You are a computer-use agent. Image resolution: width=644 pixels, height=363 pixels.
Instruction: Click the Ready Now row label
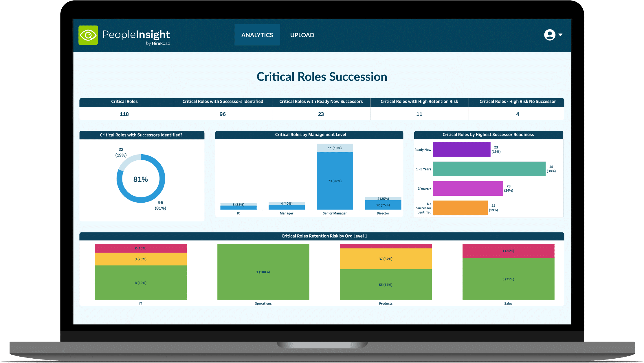click(423, 150)
